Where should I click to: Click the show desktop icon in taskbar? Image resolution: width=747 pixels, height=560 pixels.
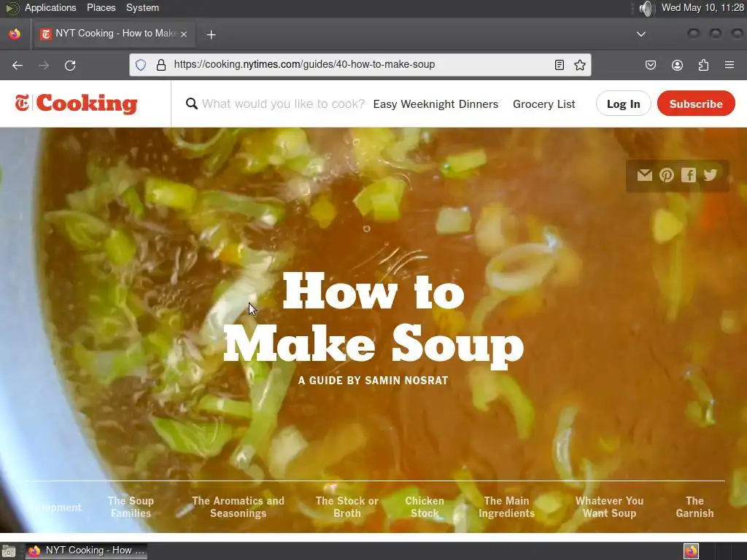coord(9,551)
